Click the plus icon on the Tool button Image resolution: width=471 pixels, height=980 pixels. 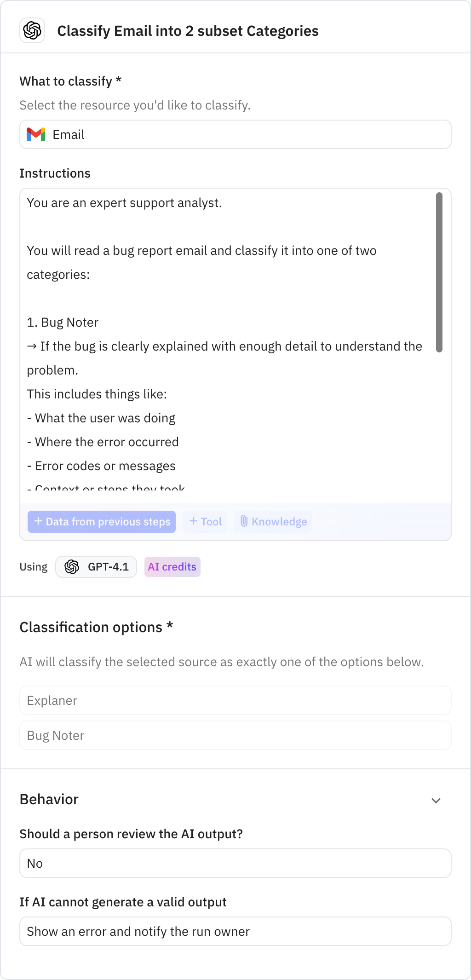coord(193,522)
